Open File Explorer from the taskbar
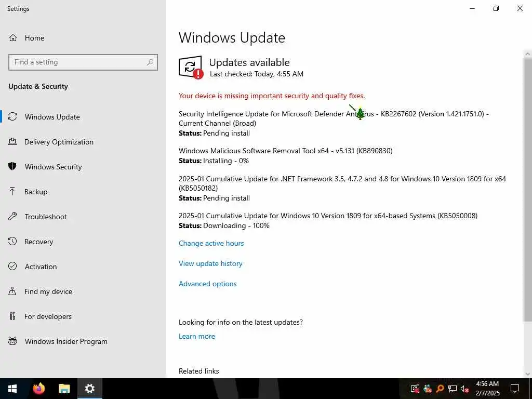The image size is (532, 399). (64, 389)
